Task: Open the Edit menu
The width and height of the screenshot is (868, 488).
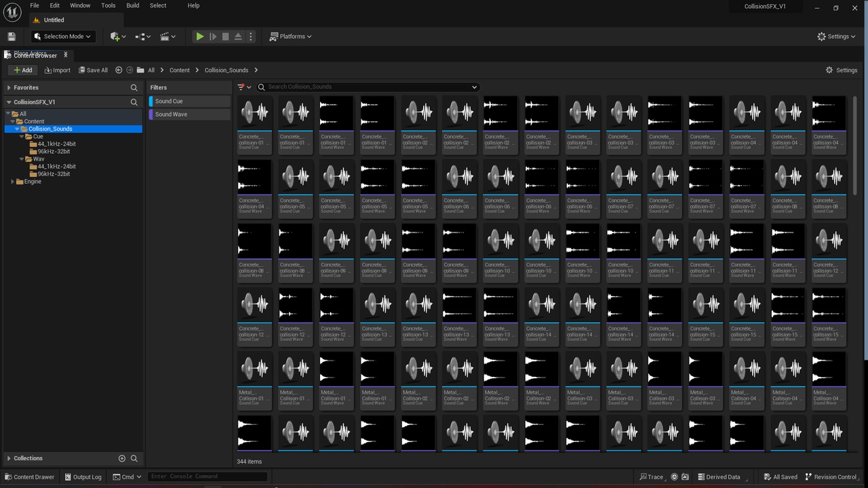Action: coord(55,5)
